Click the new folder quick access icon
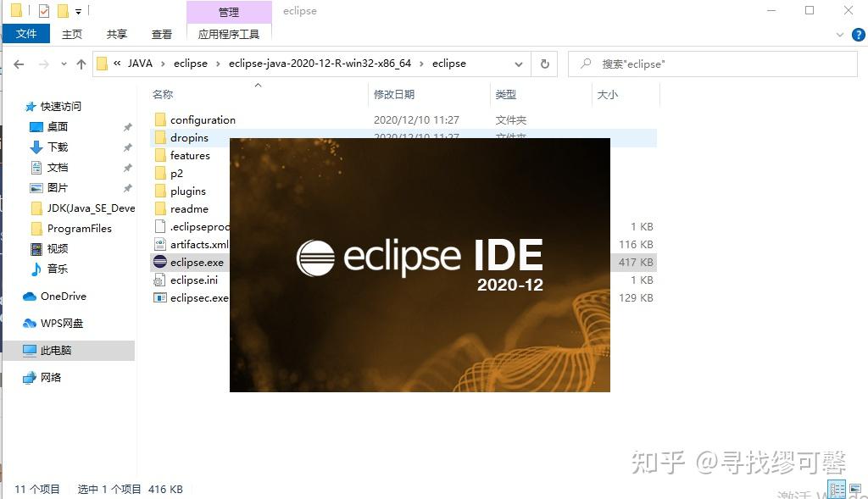The image size is (868, 499). tap(63, 10)
